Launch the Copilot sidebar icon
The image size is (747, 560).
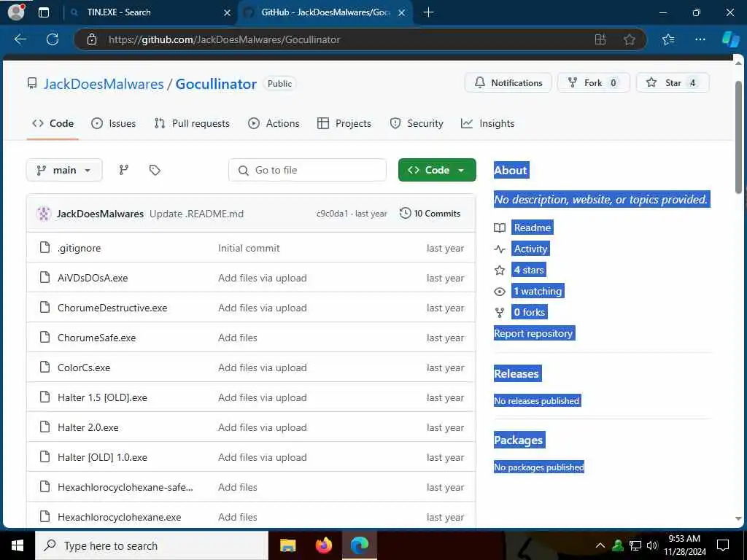pos(730,39)
